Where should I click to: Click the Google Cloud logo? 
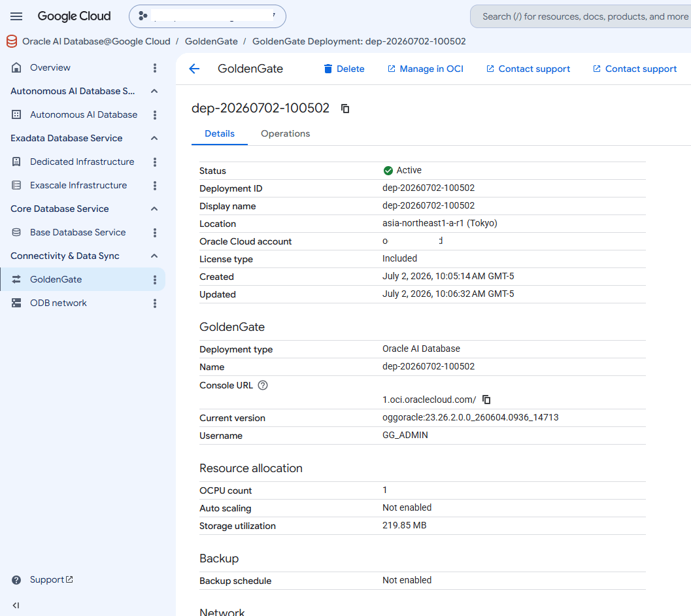coord(74,16)
